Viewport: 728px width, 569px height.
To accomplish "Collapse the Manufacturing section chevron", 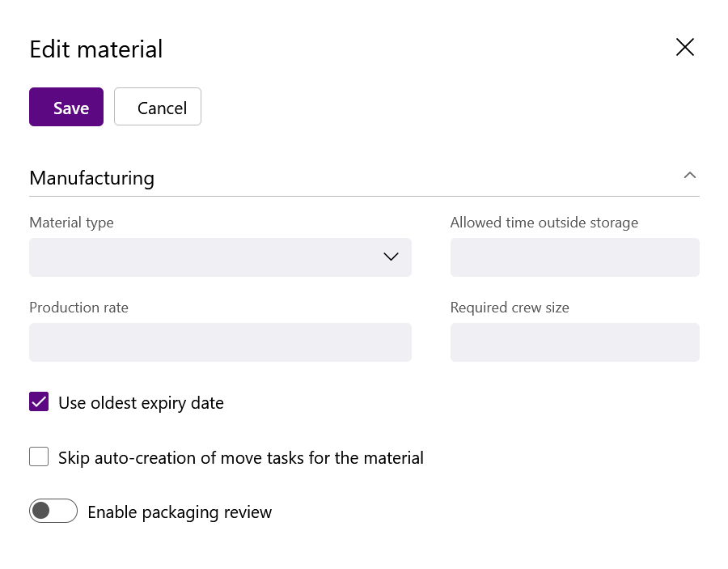I will [x=690, y=175].
